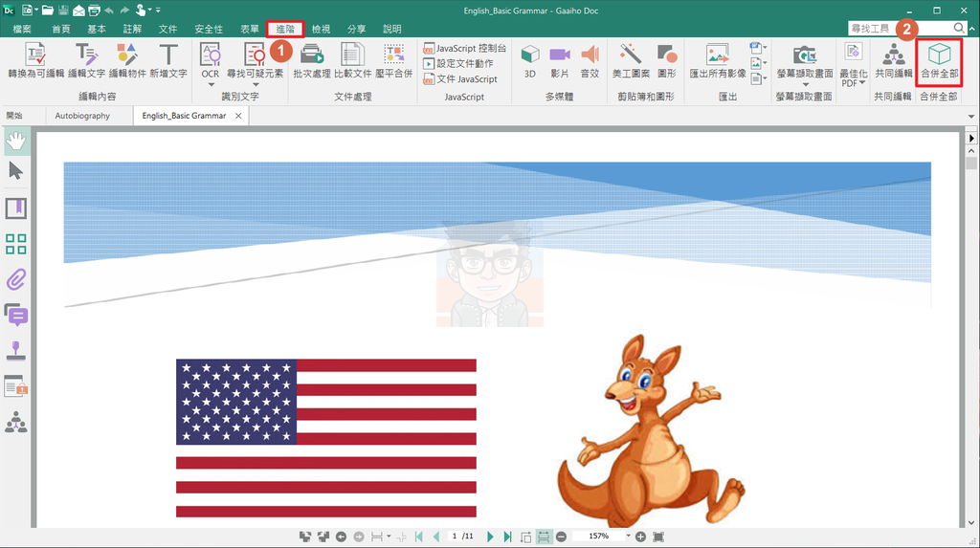Viewport: 980px width, 548px height.
Task: Click the 尋找可疑元素 find suspects icon
Action: (255, 56)
